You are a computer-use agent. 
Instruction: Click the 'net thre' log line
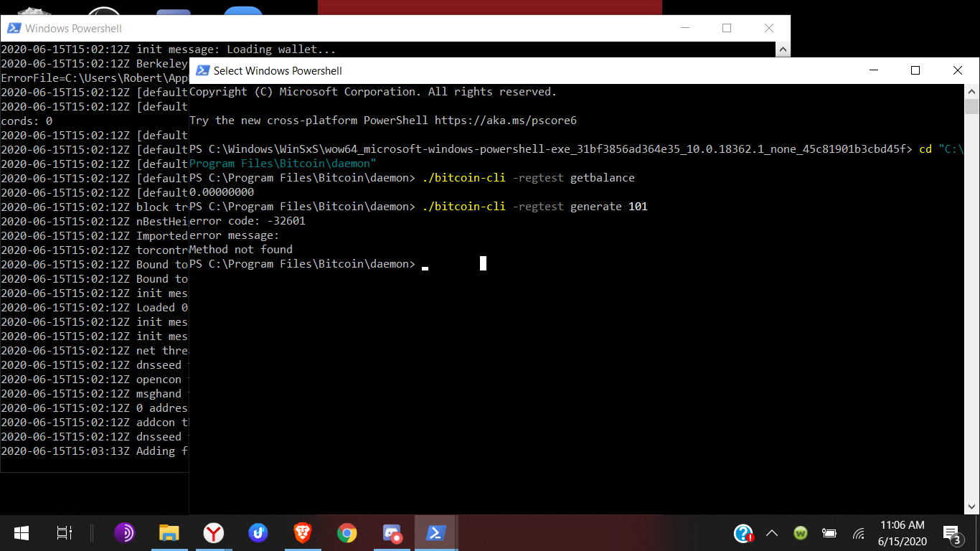click(94, 351)
